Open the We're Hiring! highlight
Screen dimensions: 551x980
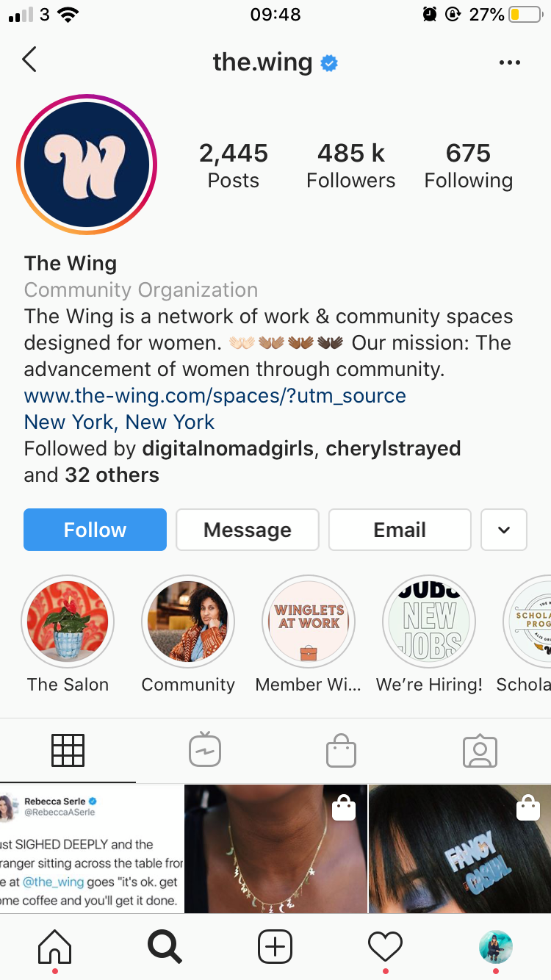429,622
